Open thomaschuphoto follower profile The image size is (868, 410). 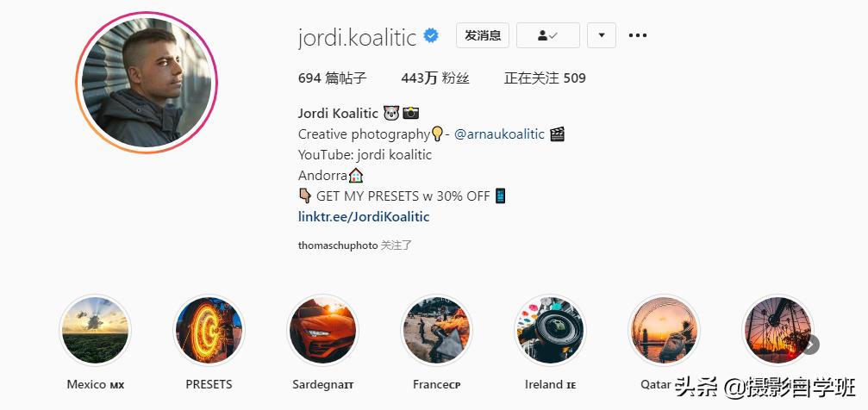tap(338, 245)
